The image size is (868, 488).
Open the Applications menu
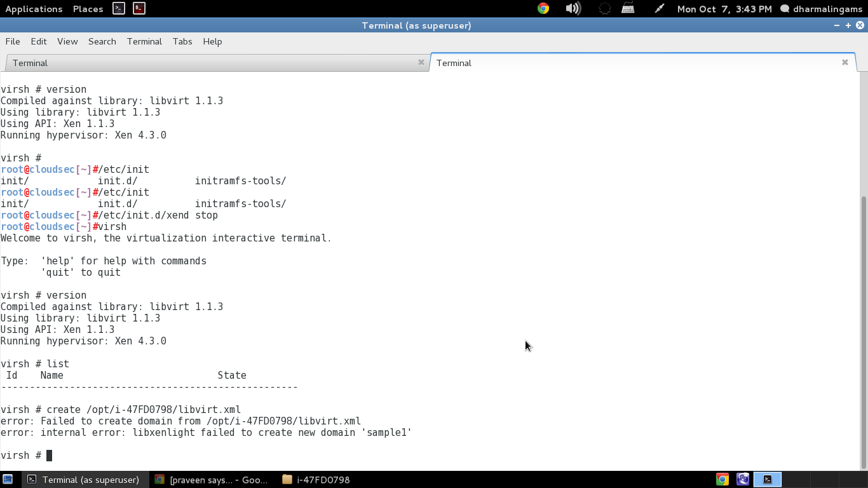click(34, 9)
